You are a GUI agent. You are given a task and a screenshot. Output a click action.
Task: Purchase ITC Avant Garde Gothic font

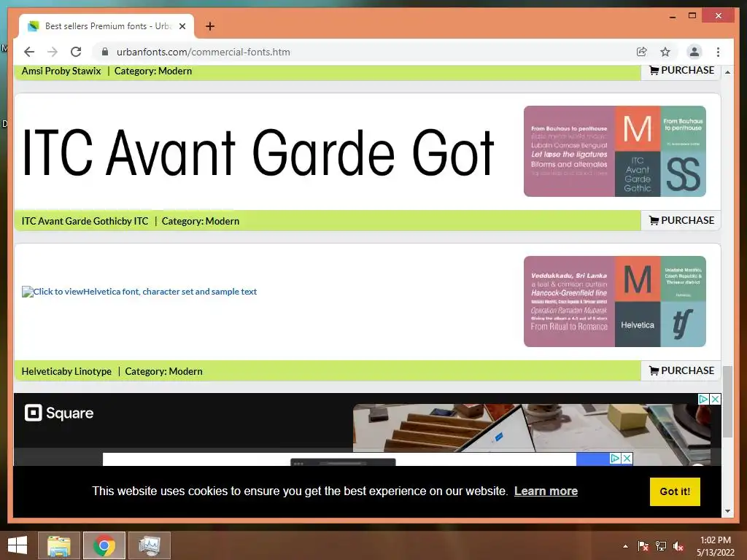(682, 220)
